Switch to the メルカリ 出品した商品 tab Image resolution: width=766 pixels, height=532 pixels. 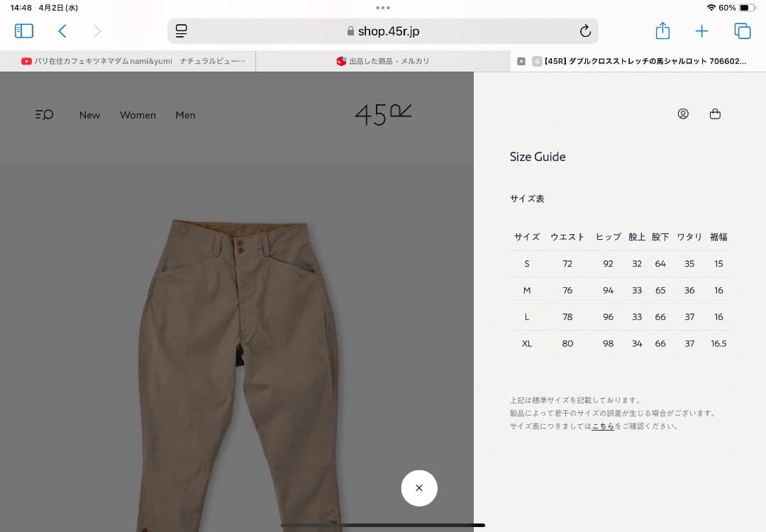(x=383, y=61)
